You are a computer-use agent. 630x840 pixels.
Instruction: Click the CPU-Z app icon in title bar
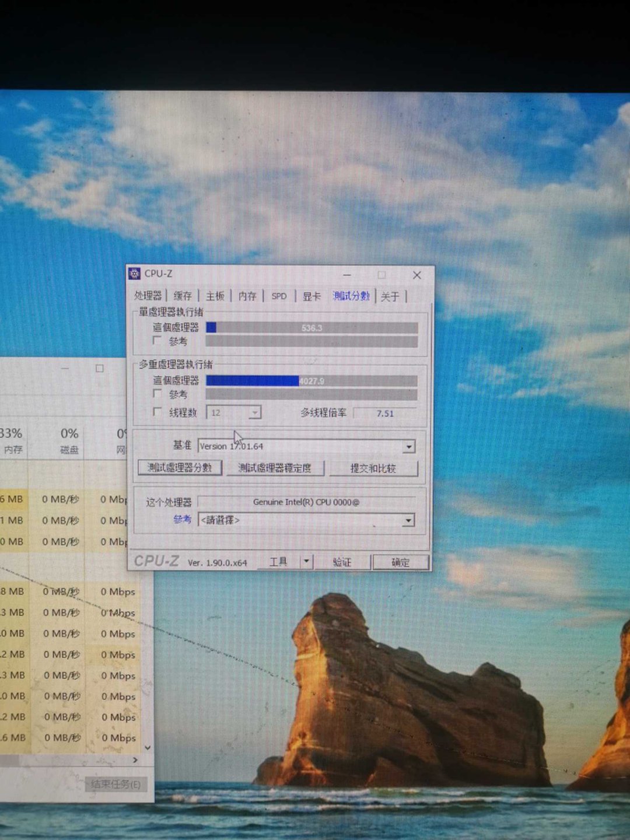tap(135, 274)
